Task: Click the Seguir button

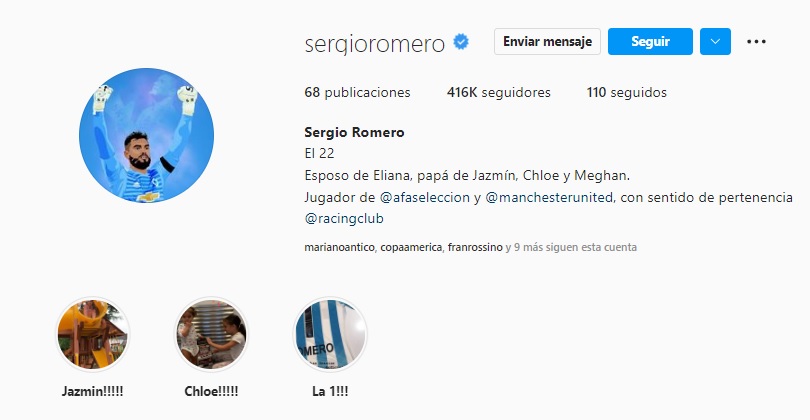Action: click(x=650, y=41)
